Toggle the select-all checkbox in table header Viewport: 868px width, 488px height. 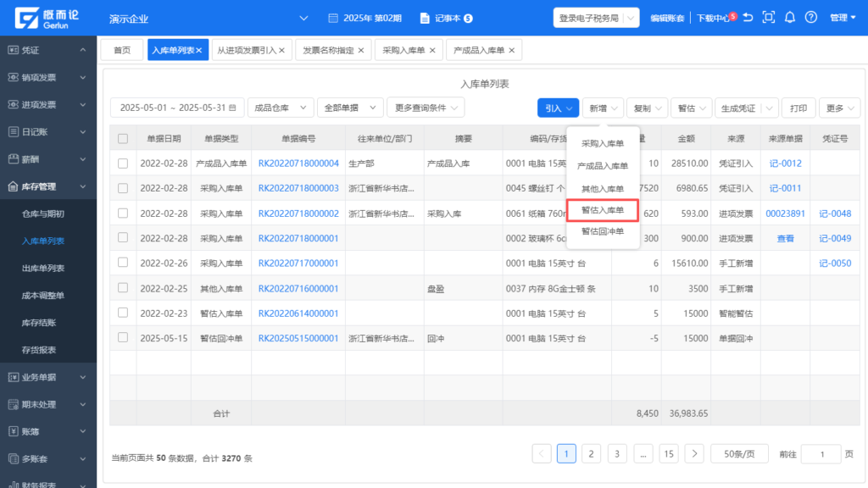coord(123,139)
